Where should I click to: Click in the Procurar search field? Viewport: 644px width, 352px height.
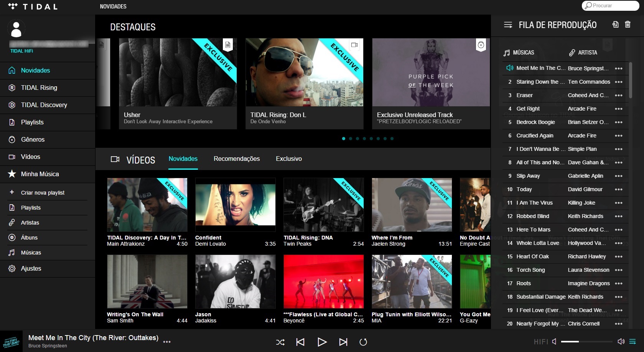point(610,6)
